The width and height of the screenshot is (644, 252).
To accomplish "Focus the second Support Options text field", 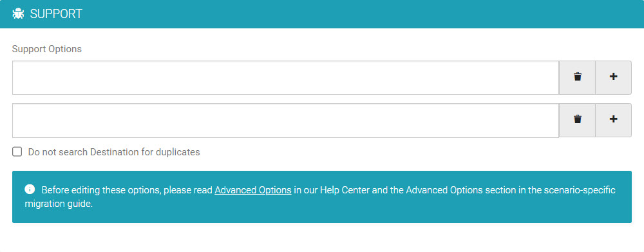I will click(x=285, y=121).
